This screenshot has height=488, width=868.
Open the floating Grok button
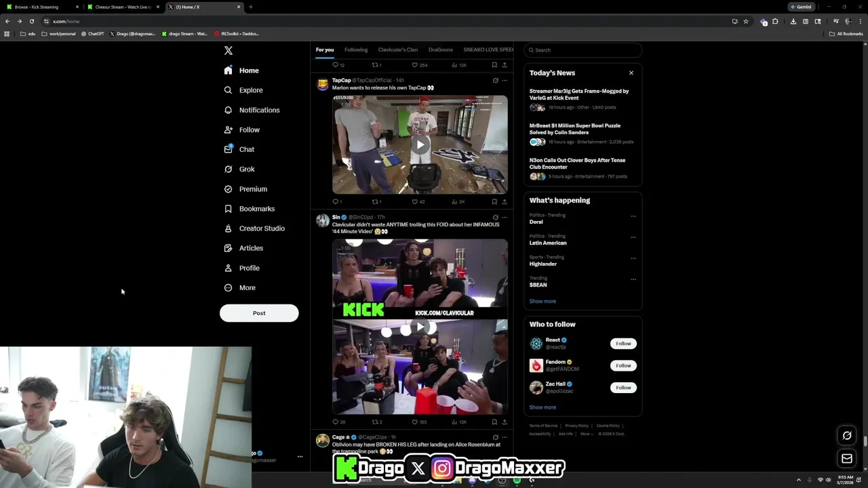click(847, 436)
